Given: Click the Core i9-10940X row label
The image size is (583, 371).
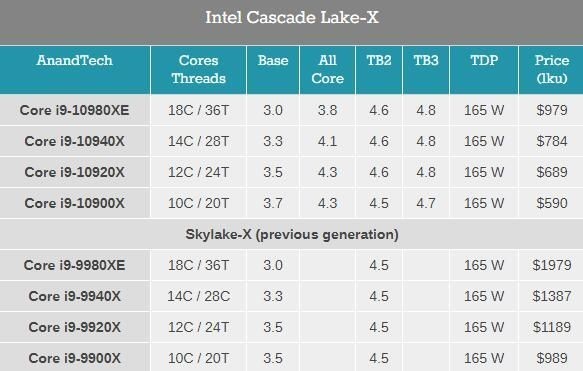Looking at the screenshot, I should pos(74,141).
